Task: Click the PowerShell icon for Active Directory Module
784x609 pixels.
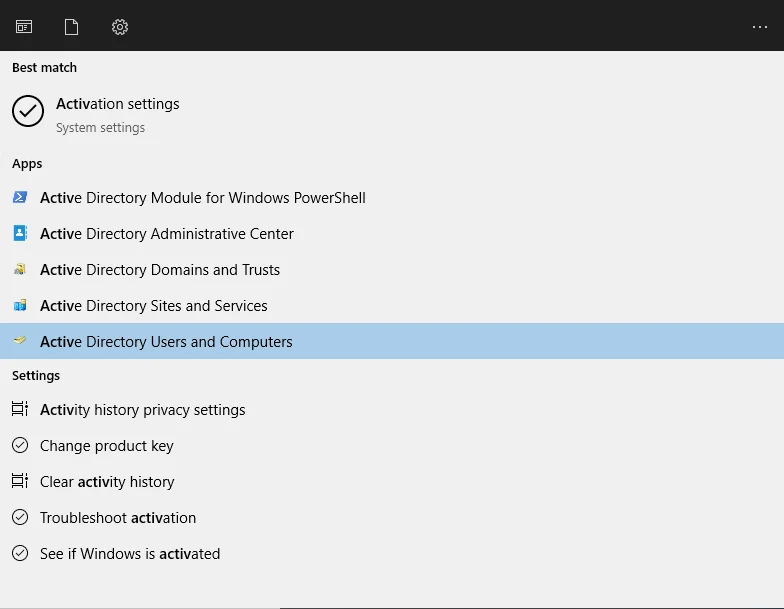Action: 20,197
